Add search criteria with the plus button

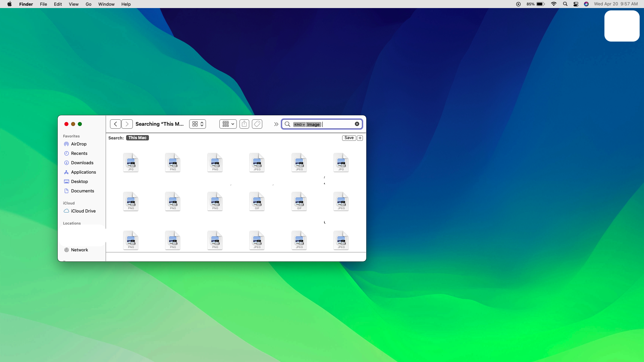coord(360,138)
